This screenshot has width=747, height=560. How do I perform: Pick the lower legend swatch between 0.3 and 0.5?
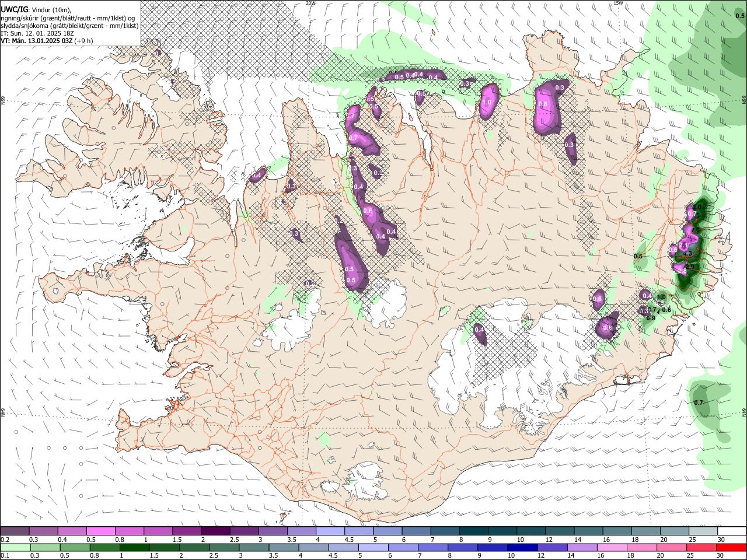pyautogui.click(x=44, y=547)
